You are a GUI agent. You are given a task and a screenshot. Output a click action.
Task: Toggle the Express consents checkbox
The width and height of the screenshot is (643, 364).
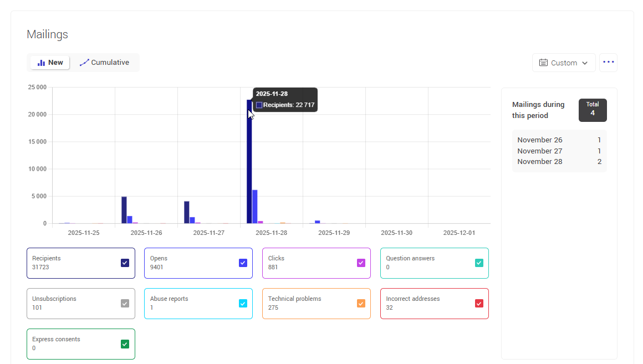[125, 344]
